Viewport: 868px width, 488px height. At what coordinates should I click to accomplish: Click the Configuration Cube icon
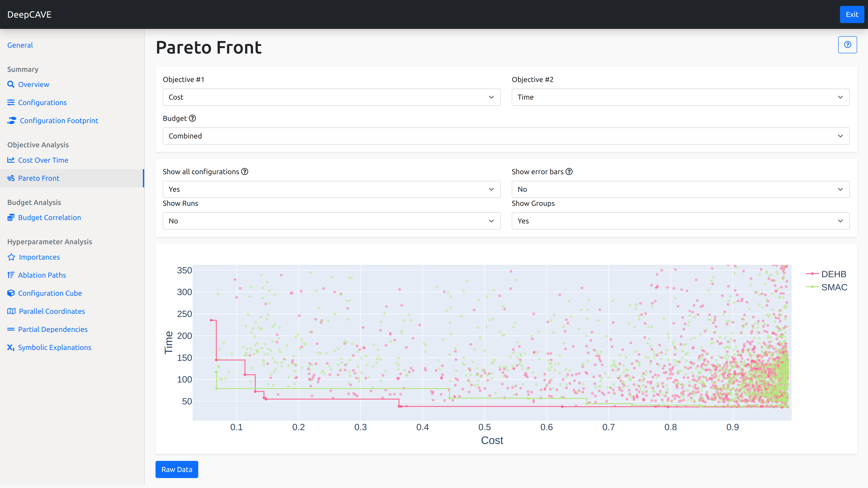[11, 293]
